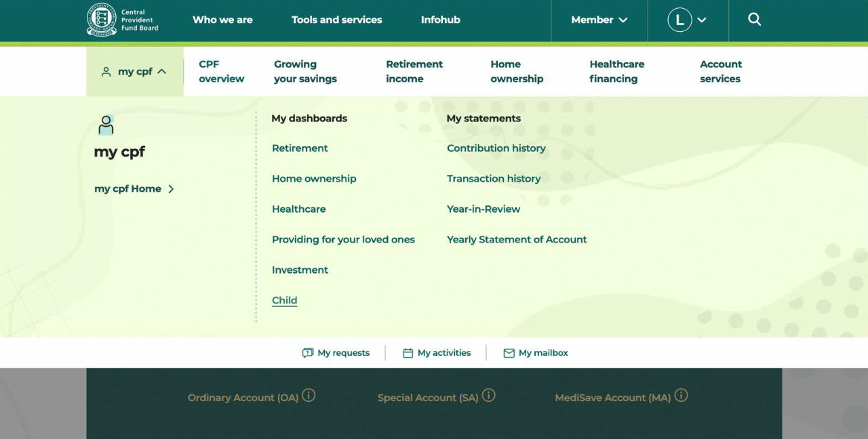
Task: Open the search magnifier icon
Action: click(x=754, y=20)
